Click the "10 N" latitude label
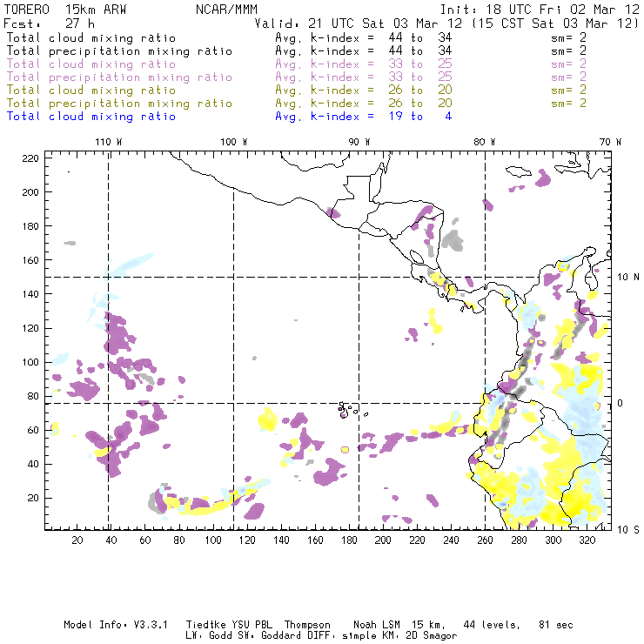Image resolution: width=644 pixels, height=644 pixels. click(x=628, y=278)
